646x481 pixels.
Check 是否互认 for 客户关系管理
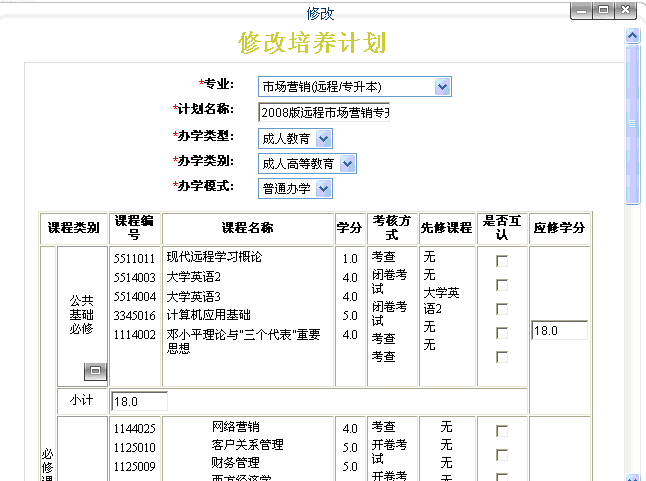point(502,455)
